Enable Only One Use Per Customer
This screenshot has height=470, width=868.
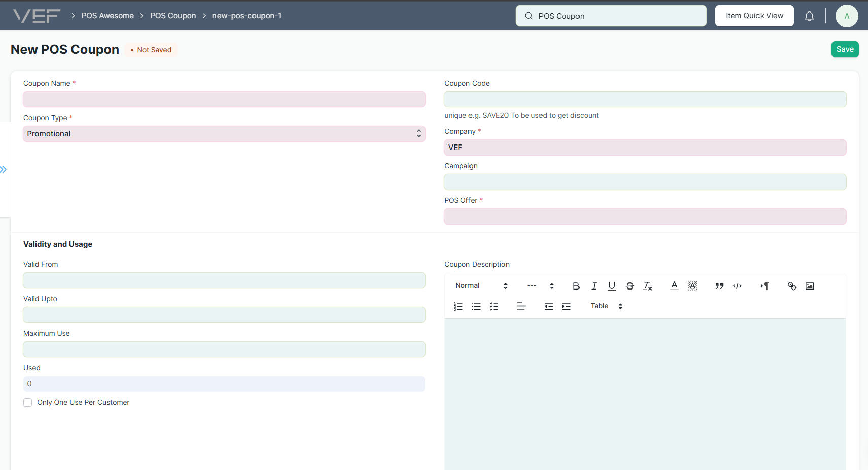tap(28, 402)
